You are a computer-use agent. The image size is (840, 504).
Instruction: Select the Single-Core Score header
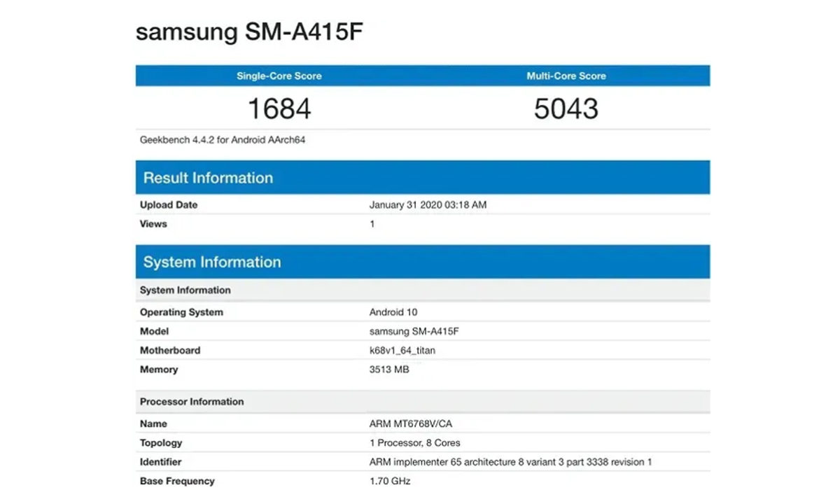pyautogui.click(x=279, y=76)
